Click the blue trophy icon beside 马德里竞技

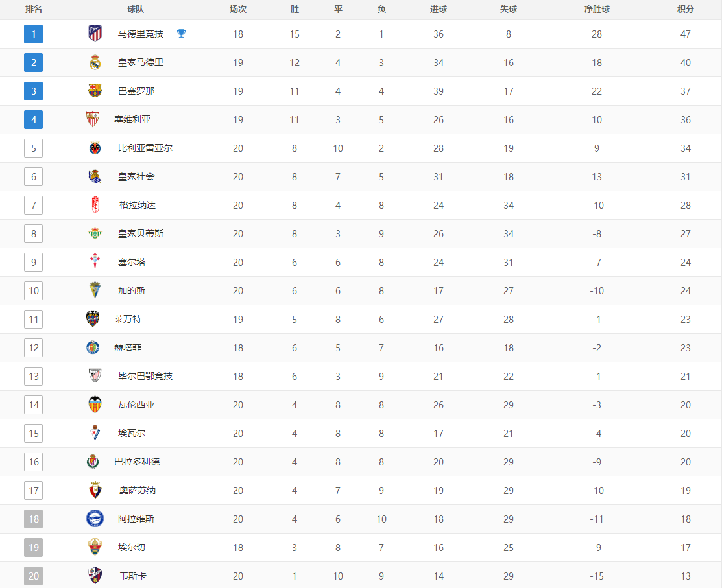click(x=181, y=34)
